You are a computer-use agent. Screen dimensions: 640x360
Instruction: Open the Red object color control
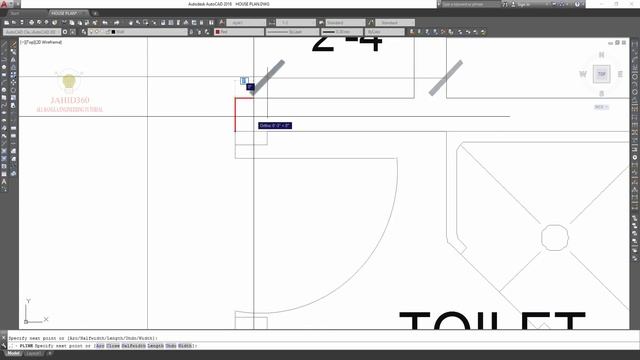coord(240,31)
